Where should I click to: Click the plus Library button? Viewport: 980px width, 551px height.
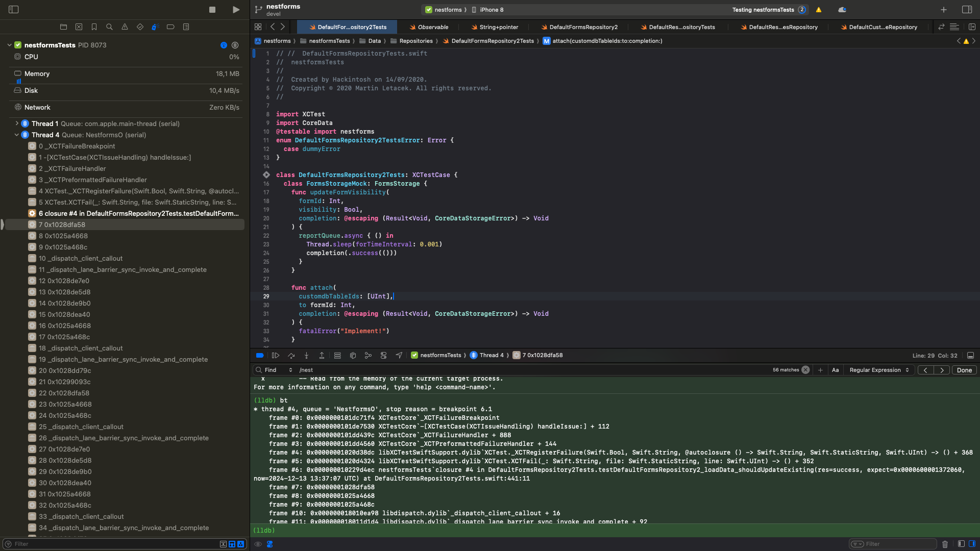[x=944, y=10]
